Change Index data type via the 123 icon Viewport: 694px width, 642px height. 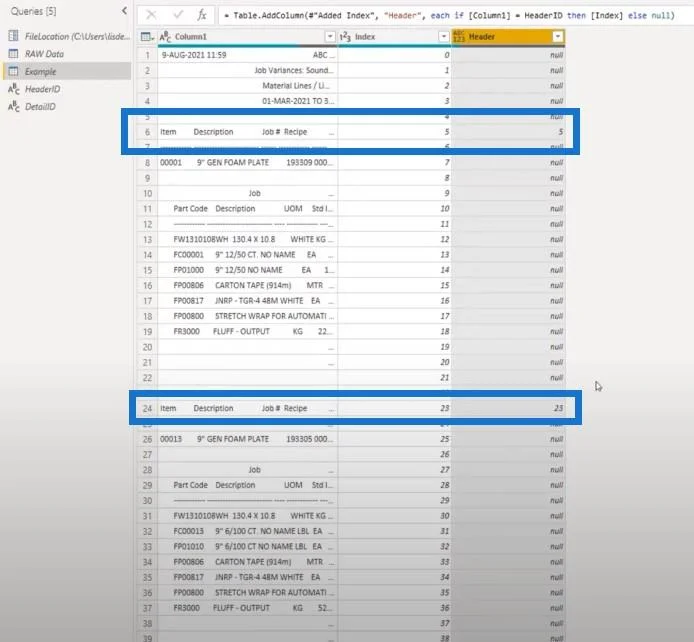click(345, 37)
